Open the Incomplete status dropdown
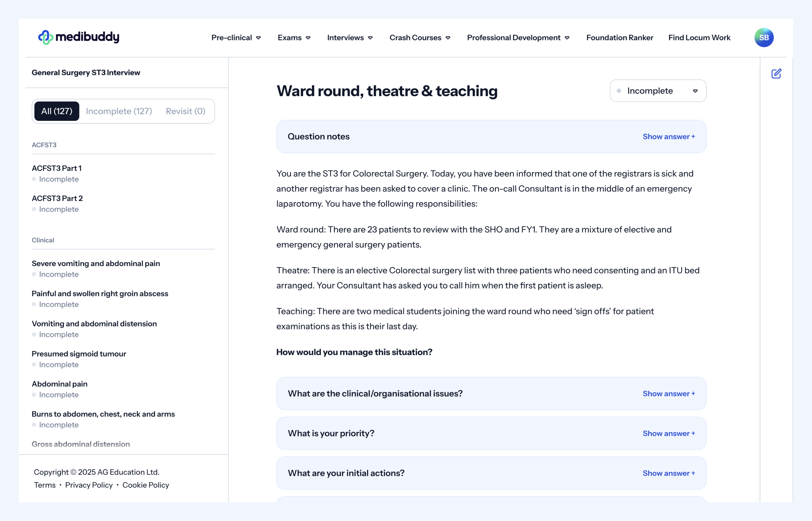 pyautogui.click(x=658, y=91)
